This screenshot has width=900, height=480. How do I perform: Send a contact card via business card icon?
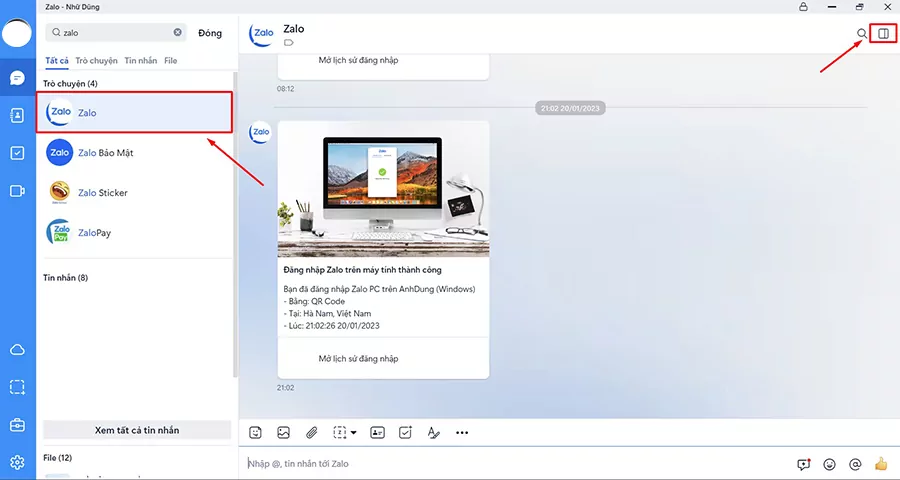click(x=377, y=433)
